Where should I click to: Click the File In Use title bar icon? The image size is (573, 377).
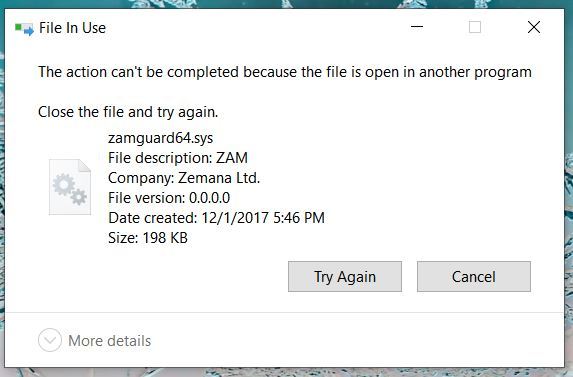tap(24, 29)
